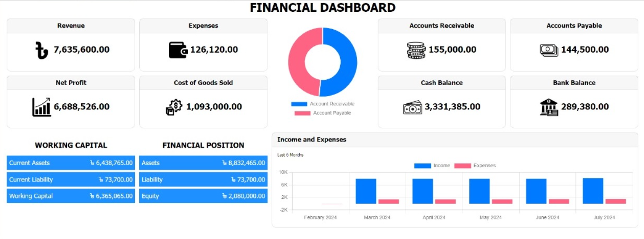Click the July 2024 pink expenses bar
Viewport: 644px width, 239px height.
point(616,201)
